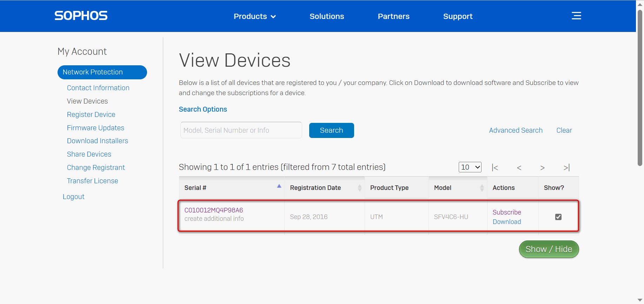Open Firmware Updates link
Image resolution: width=644 pixels, height=304 pixels.
[x=95, y=128]
